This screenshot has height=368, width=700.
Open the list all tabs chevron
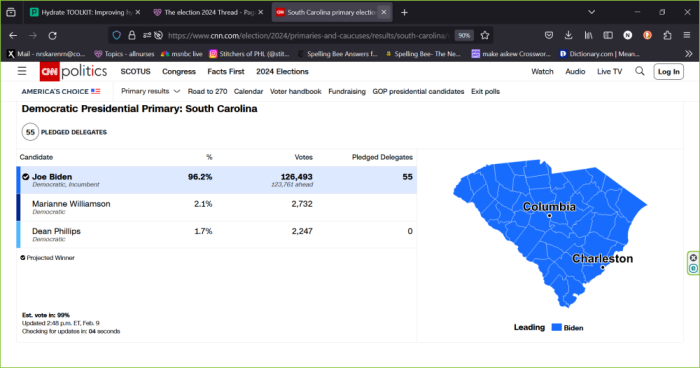(592, 12)
